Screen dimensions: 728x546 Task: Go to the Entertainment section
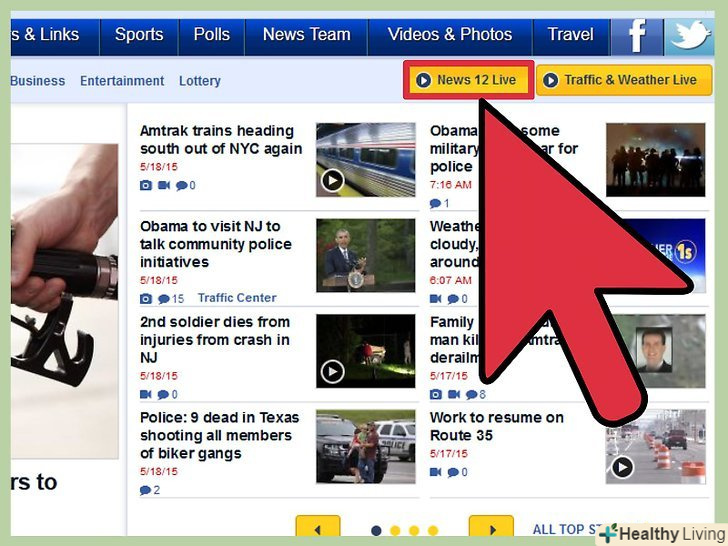(x=122, y=81)
